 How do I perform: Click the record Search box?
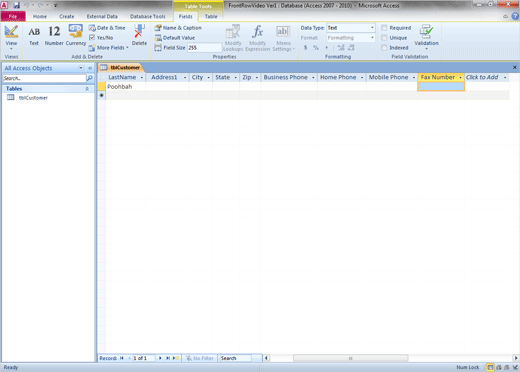(x=235, y=358)
